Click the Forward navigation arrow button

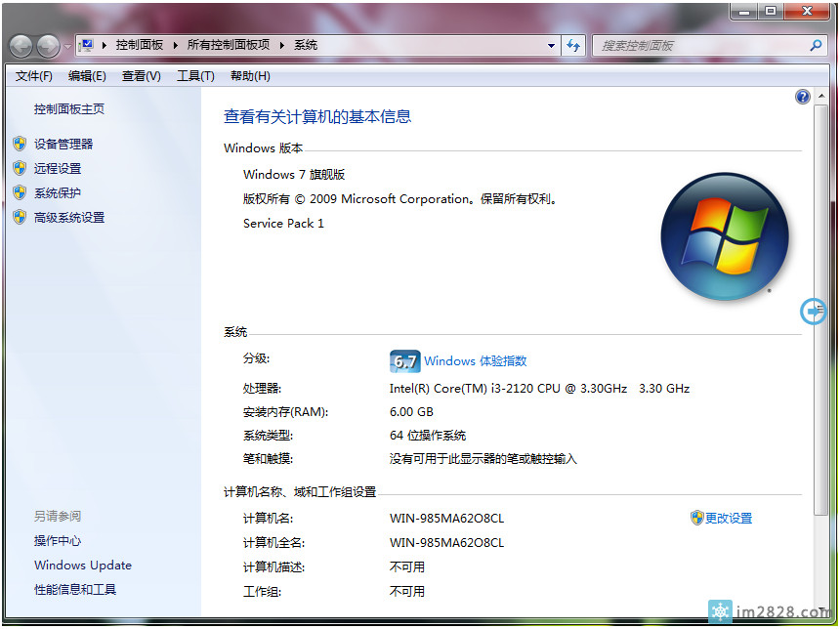[48, 47]
